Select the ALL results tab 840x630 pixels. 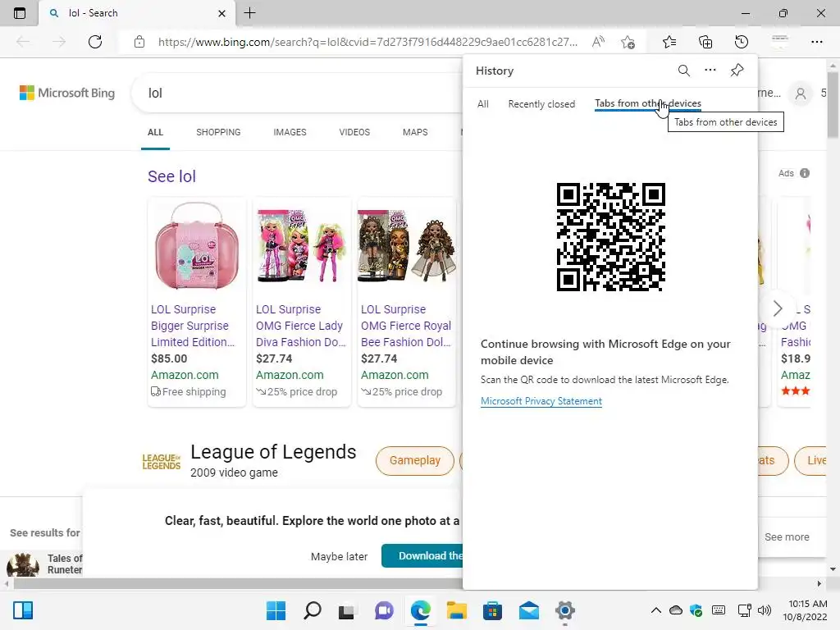(x=155, y=132)
